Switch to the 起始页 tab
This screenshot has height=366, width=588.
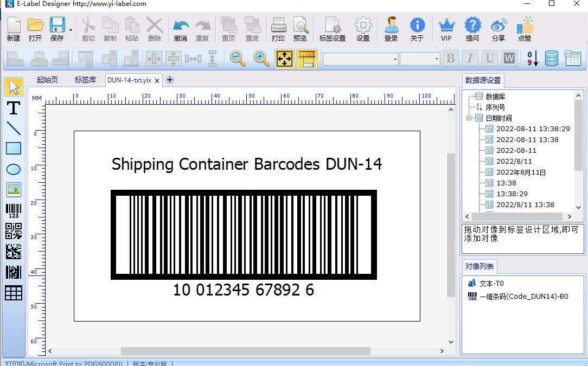[47, 80]
